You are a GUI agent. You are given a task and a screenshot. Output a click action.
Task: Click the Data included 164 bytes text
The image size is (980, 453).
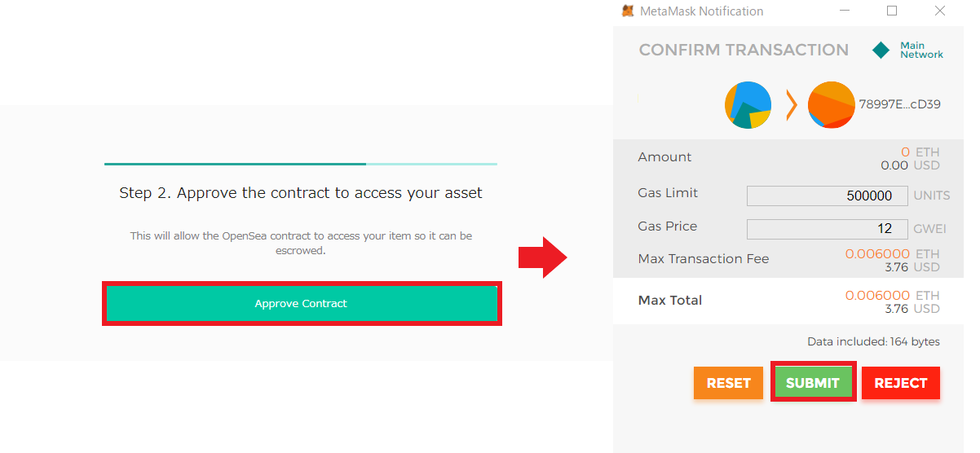pos(873,341)
